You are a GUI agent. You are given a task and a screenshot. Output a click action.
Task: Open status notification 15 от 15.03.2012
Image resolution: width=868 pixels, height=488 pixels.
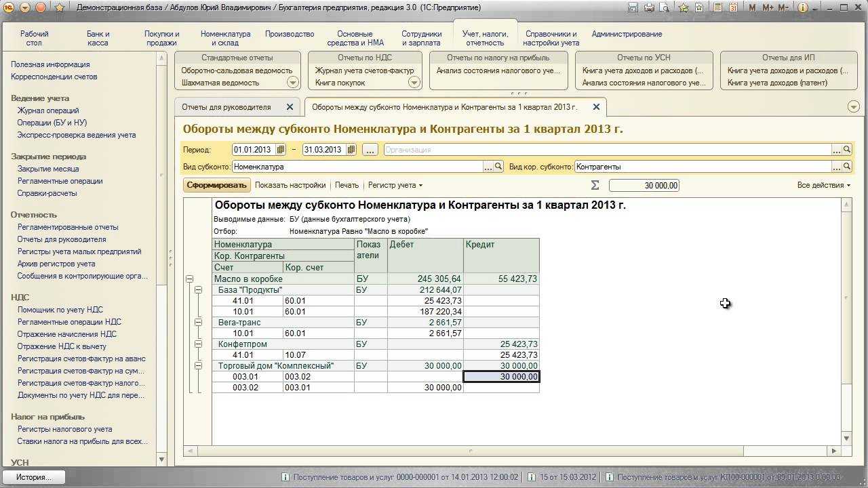tap(563, 477)
